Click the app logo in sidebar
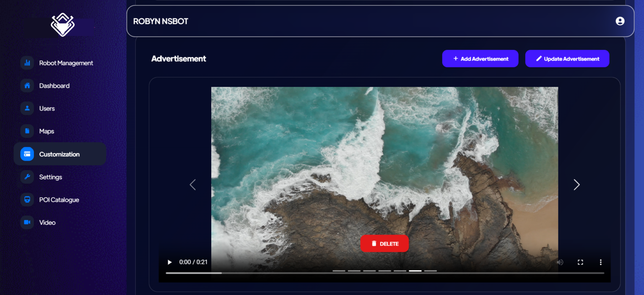The height and width of the screenshot is (295, 644). click(62, 25)
